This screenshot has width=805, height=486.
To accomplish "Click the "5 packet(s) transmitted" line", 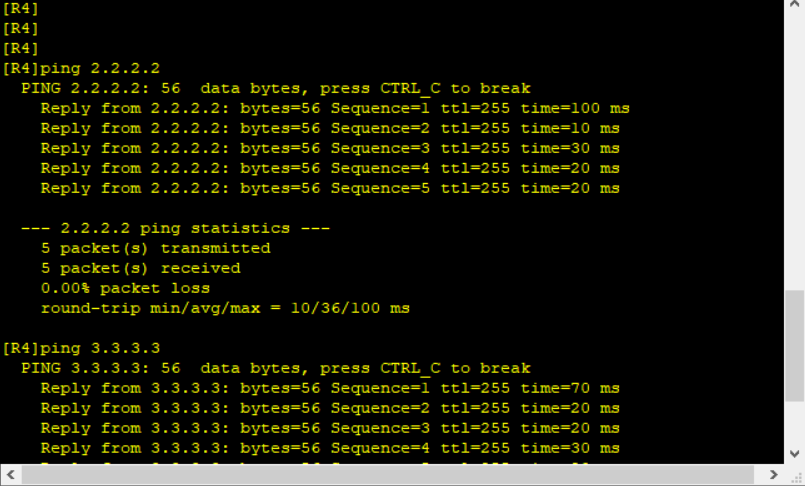I will point(156,248).
